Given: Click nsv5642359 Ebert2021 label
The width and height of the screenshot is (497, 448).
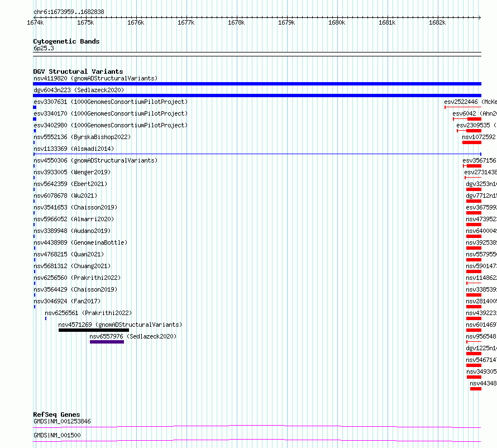Looking at the screenshot, I should (70, 184).
